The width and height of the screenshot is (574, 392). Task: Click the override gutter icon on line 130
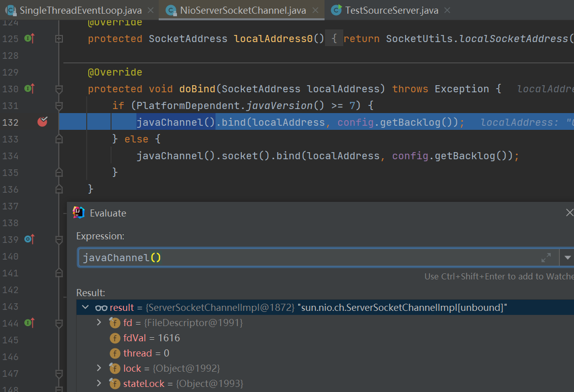click(x=29, y=89)
